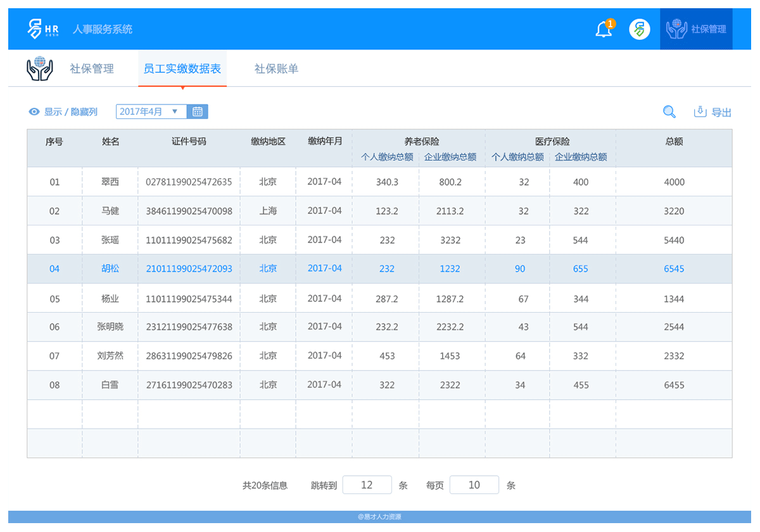760x532 pixels.
Task: Click 个人缴纳总额 under 养老保险
Action: pyautogui.click(x=388, y=157)
